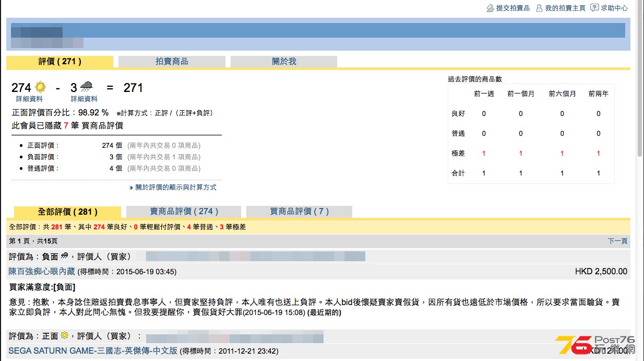644x361 pixels.
Task: Click the rain cloud icon next to 3
Action: pos(86,87)
